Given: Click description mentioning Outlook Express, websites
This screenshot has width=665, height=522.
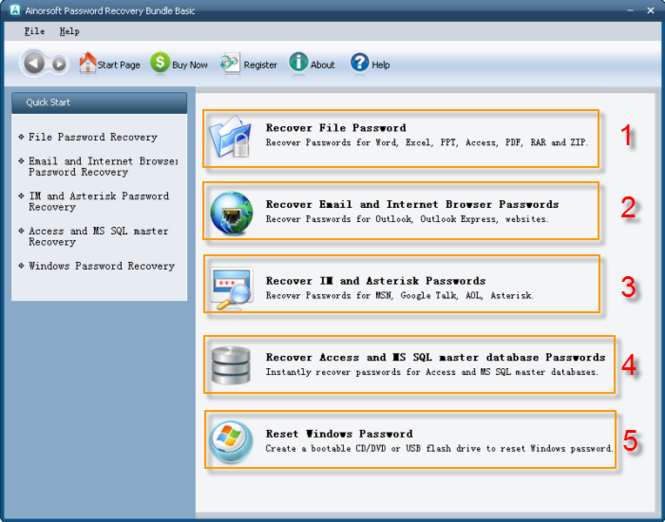Looking at the screenshot, I should click(x=407, y=219).
